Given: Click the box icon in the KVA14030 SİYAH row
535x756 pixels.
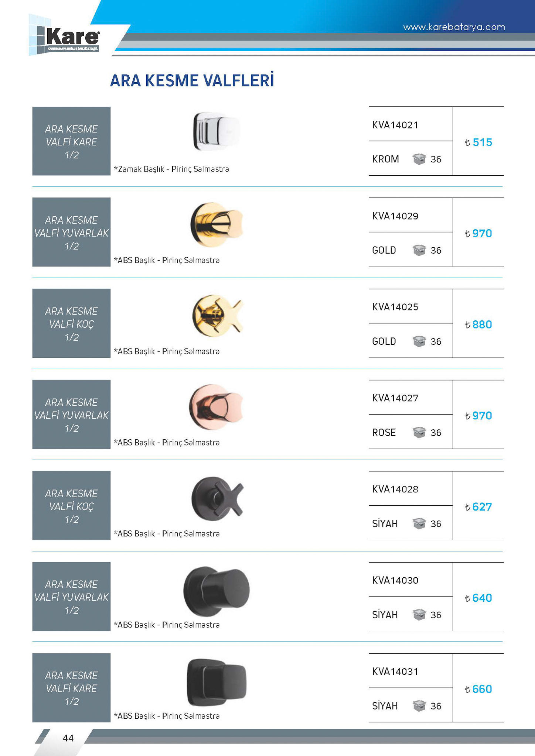Looking at the screenshot, I should 419,615.
